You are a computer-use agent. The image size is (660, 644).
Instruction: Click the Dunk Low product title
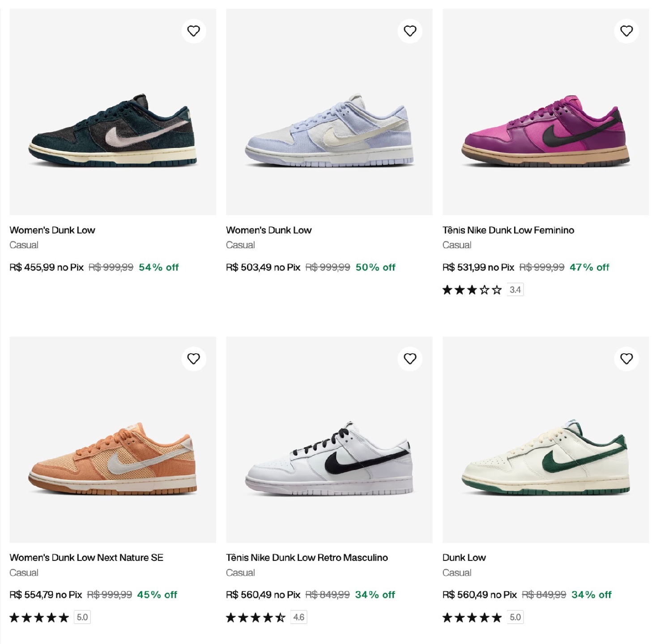pos(464,558)
